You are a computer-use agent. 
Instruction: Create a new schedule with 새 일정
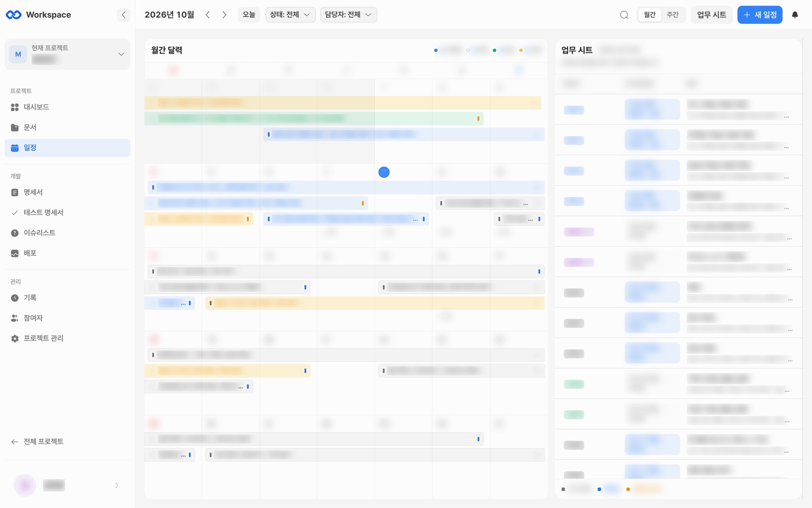760,15
